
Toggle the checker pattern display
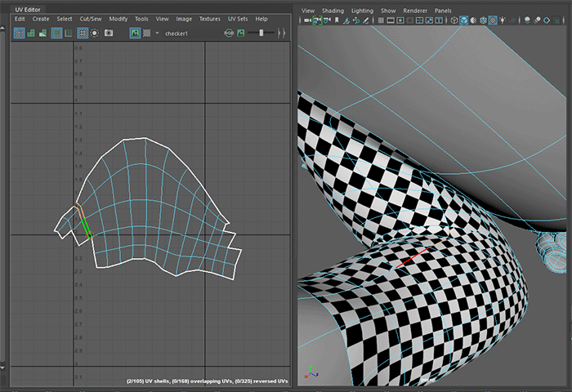(145, 33)
